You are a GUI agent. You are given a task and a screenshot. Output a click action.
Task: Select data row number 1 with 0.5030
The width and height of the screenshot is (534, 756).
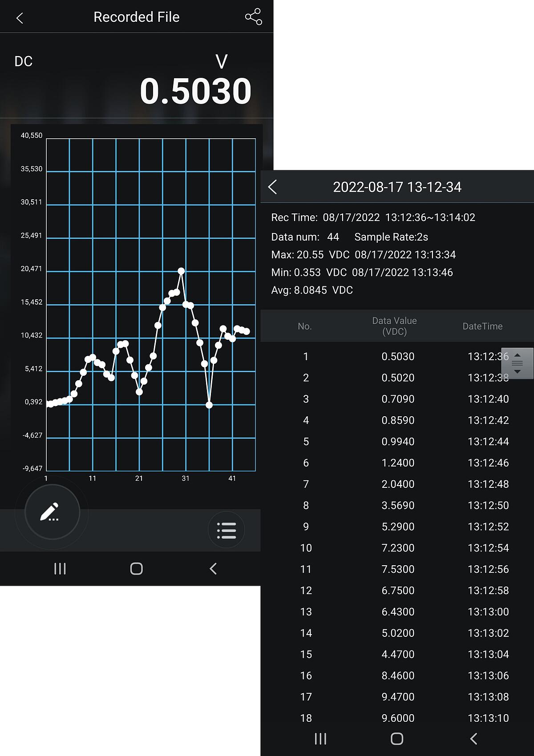397,357
